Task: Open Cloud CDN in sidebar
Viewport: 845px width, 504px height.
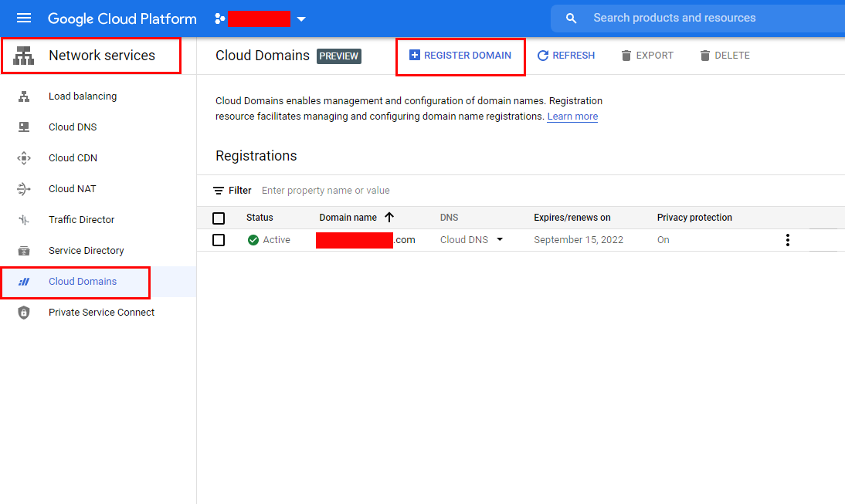Action: [x=73, y=157]
